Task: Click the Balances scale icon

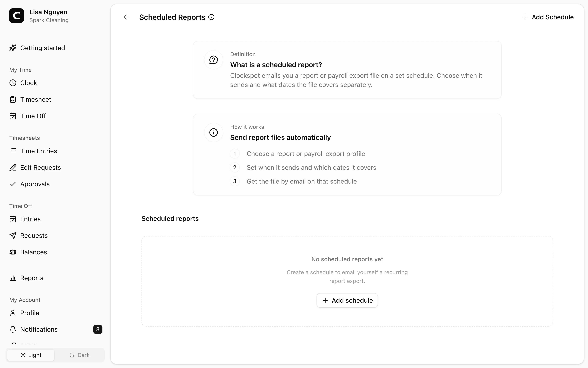Action: pyautogui.click(x=13, y=252)
